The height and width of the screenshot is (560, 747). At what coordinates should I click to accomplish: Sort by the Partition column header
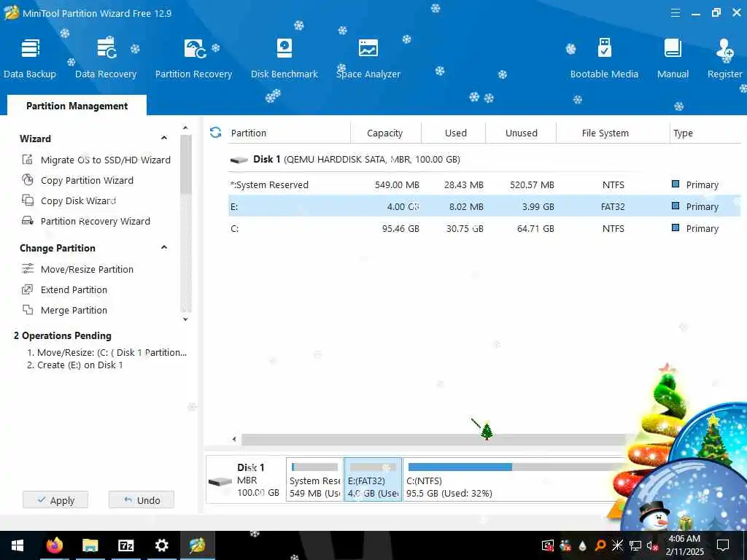289,133
